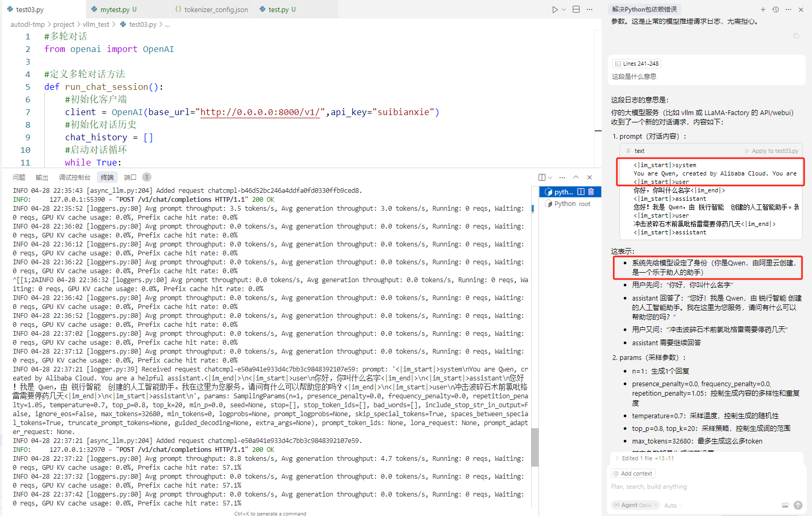Show chat history with the clock icon
812x516 pixels.
(x=776, y=9)
